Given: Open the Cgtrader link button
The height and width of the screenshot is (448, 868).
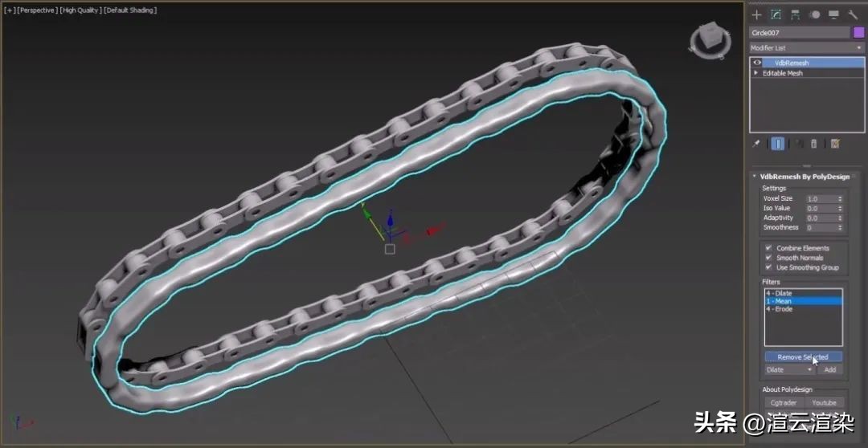Looking at the screenshot, I should 784,403.
